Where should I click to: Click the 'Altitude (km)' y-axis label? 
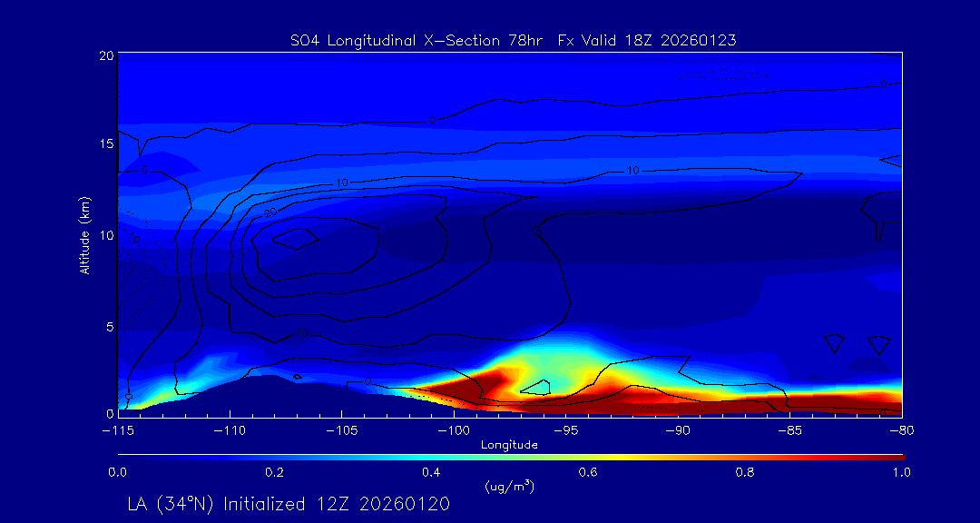[84, 235]
